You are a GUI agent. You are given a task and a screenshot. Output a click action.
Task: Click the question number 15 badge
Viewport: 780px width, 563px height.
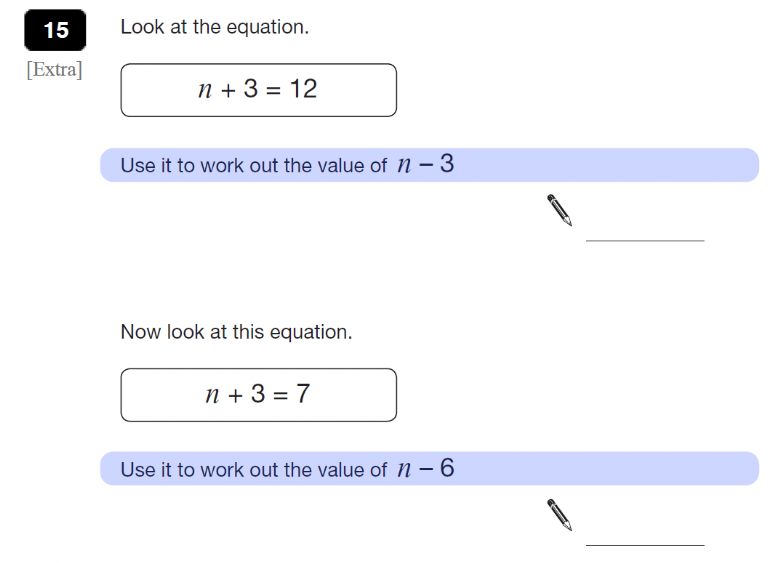tap(55, 30)
